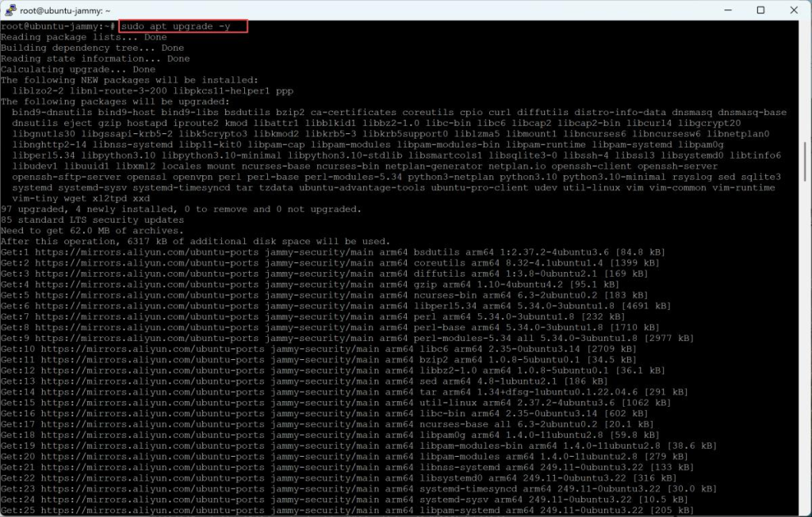
Task: Click the Get:7 perl download line
Action: click(x=312, y=317)
